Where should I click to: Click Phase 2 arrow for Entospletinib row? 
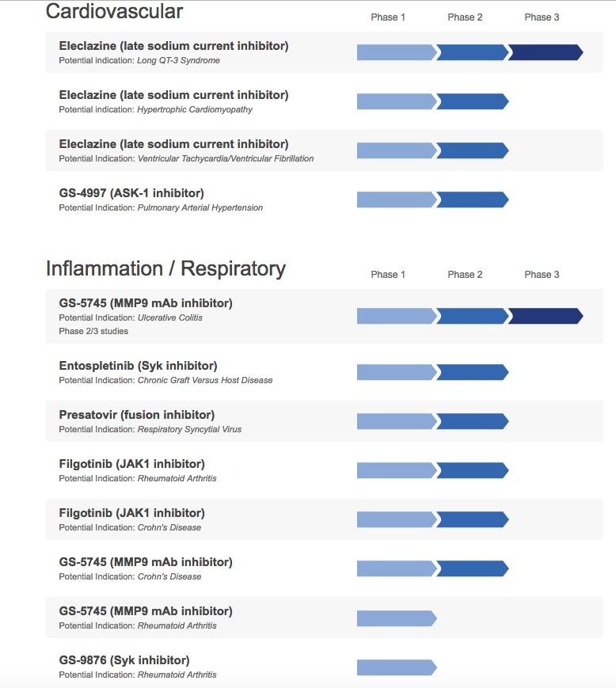coord(472,372)
